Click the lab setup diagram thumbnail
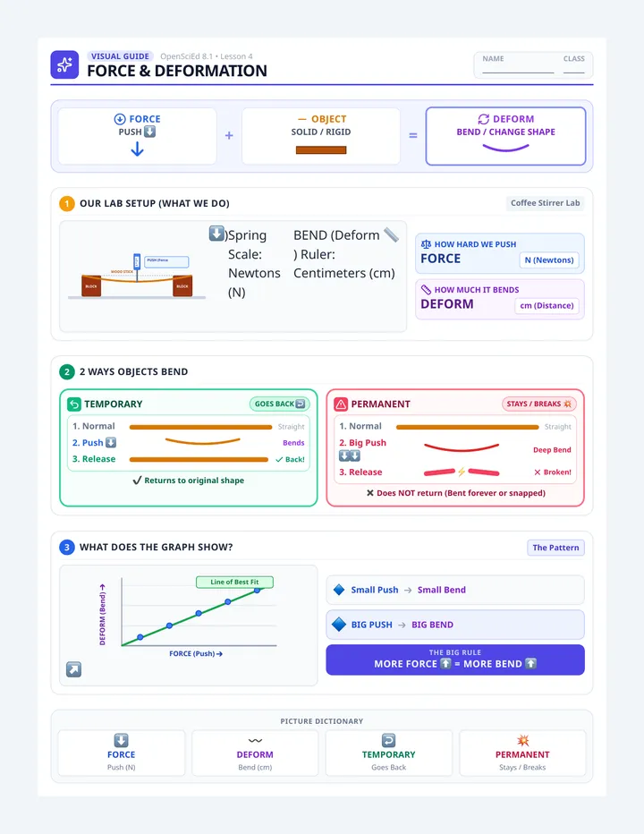Viewport: 644px width, 834px height. [x=137, y=277]
